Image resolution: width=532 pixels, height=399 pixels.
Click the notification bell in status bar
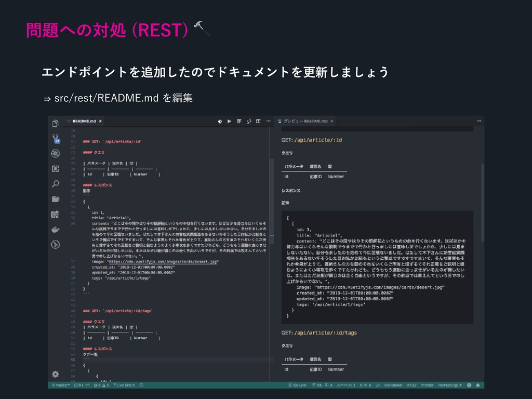pos(478,385)
